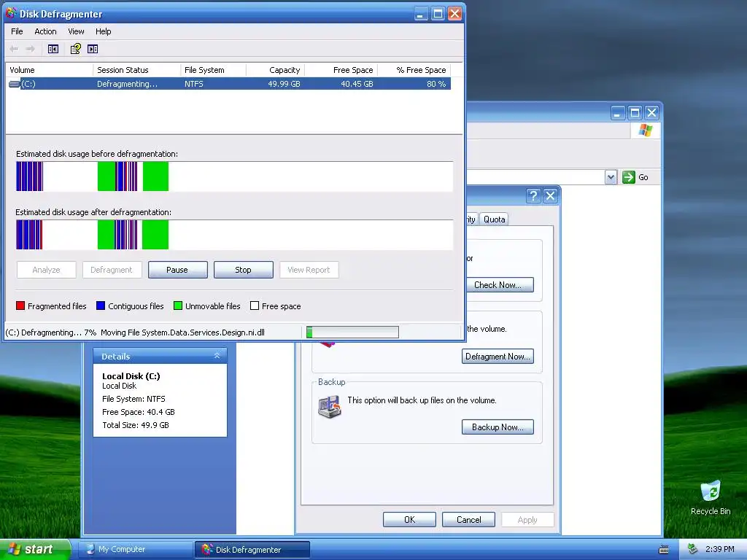Screen dimensions: 747x560
Task: Click the Disk Defragmenter title bar icon
Action: tap(11, 13)
